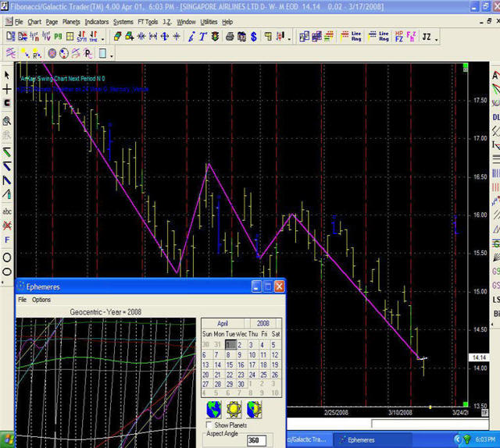500x448 pixels.
Task: Select the circle drawing tool in left sidebar
Action: click(x=7, y=258)
